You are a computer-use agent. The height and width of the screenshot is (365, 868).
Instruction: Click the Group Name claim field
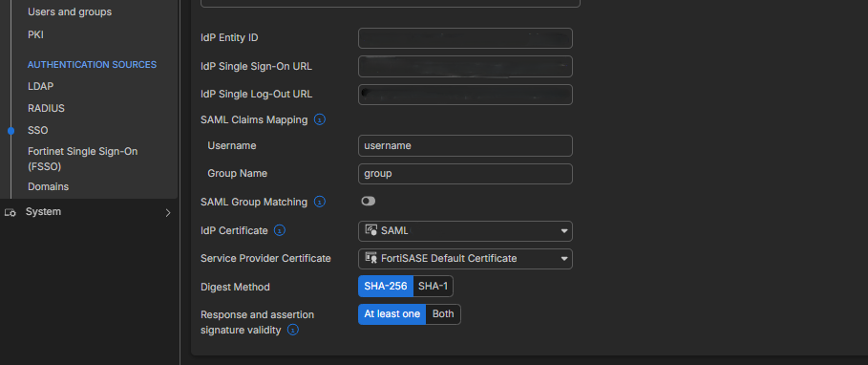coord(465,174)
